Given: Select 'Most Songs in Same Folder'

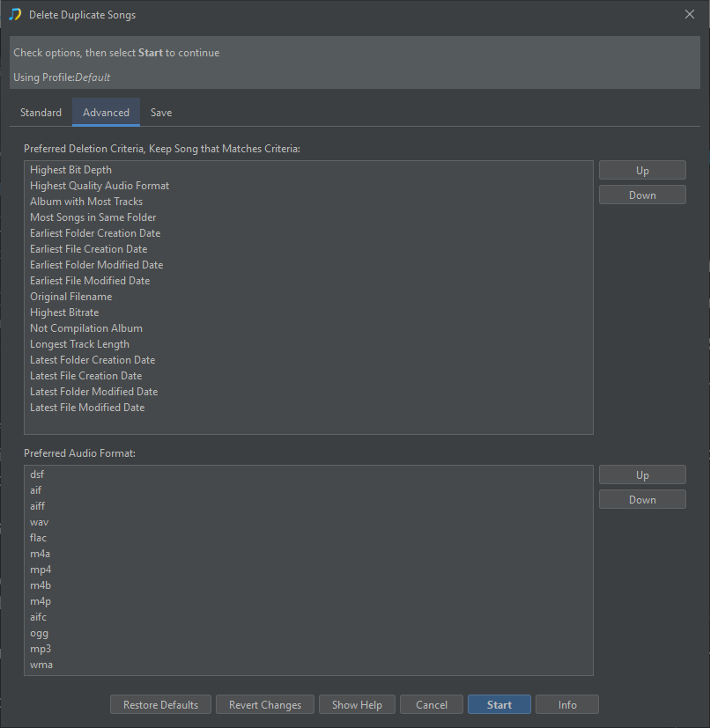Looking at the screenshot, I should 308,217.
